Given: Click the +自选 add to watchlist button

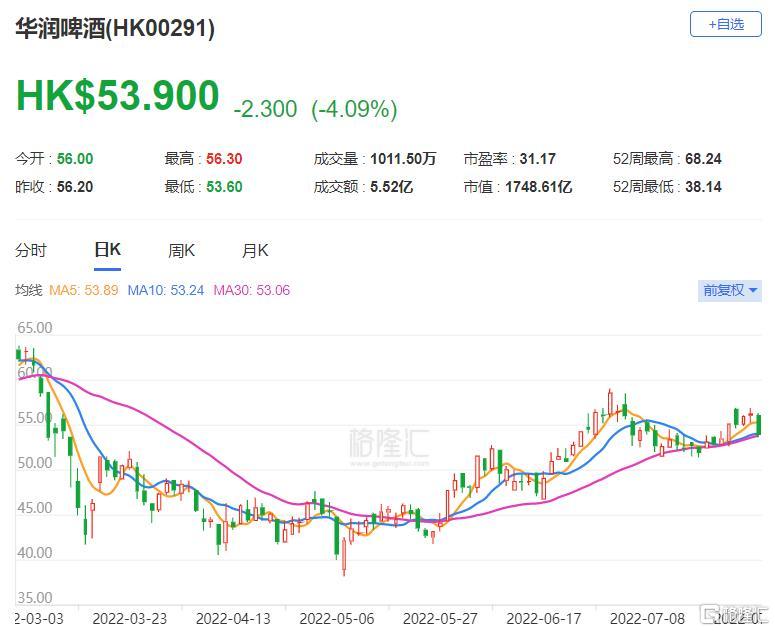Looking at the screenshot, I should coord(725,24).
